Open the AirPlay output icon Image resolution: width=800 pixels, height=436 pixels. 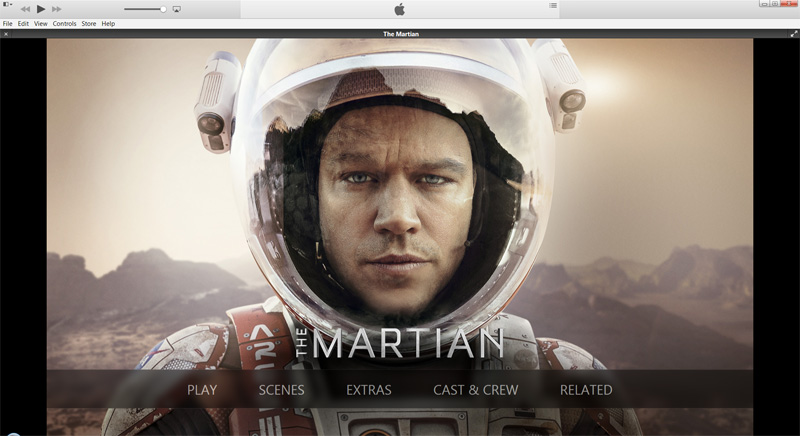[177, 9]
